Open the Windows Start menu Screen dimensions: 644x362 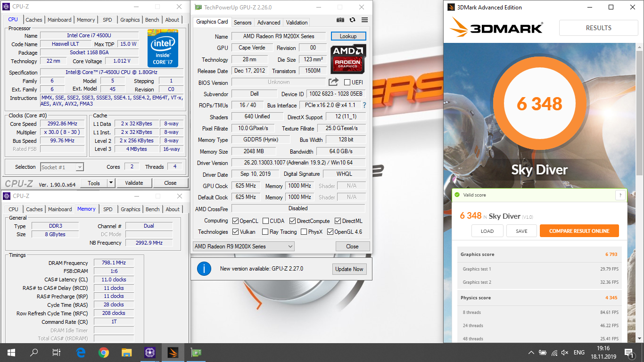point(11,352)
